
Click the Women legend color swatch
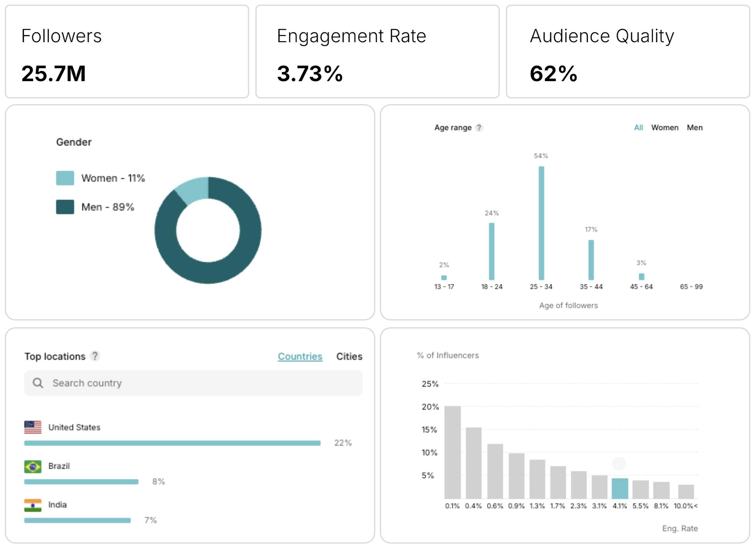point(65,178)
